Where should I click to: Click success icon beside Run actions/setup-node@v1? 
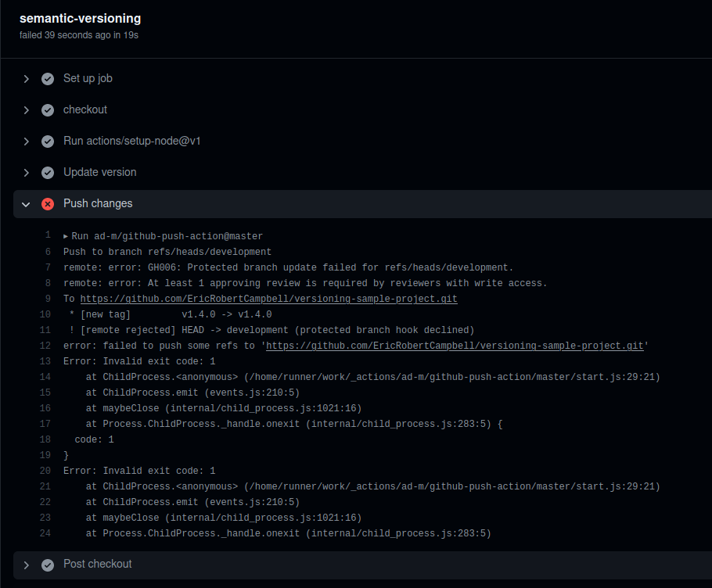[x=48, y=142]
